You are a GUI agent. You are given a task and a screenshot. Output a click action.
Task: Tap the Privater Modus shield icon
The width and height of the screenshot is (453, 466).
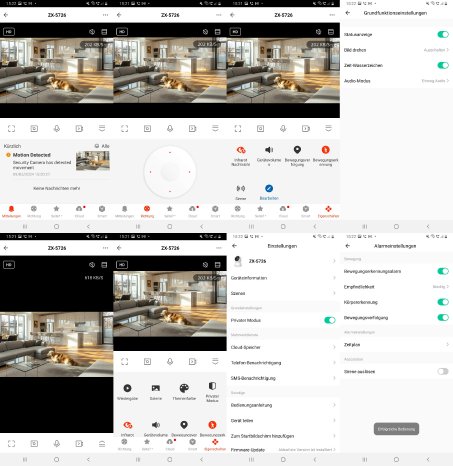tap(212, 386)
